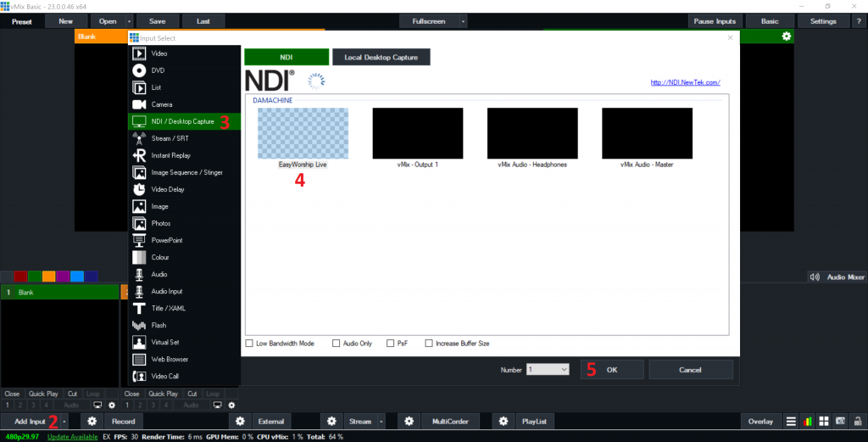
Task: Pick the orange color swatch
Action: coord(48,277)
